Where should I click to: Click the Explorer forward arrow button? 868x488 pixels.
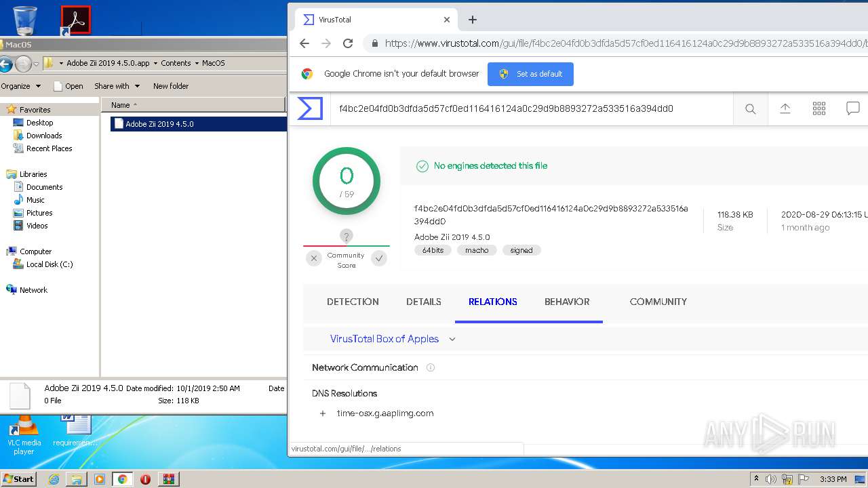(23, 64)
